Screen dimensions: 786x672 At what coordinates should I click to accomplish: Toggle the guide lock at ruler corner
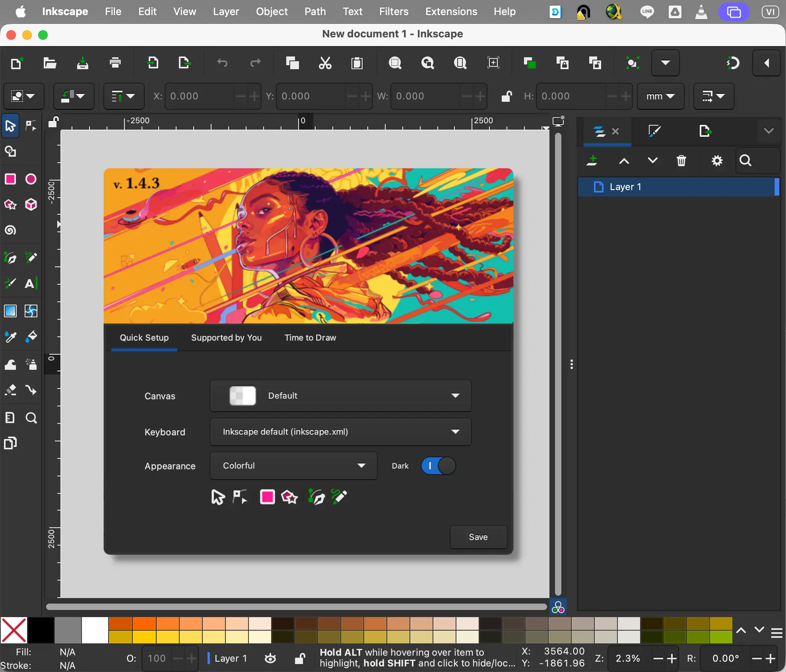click(x=53, y=122)
